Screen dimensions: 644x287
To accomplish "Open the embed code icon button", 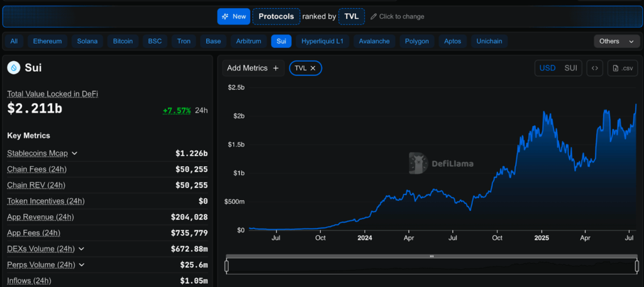I will [595, 68].
